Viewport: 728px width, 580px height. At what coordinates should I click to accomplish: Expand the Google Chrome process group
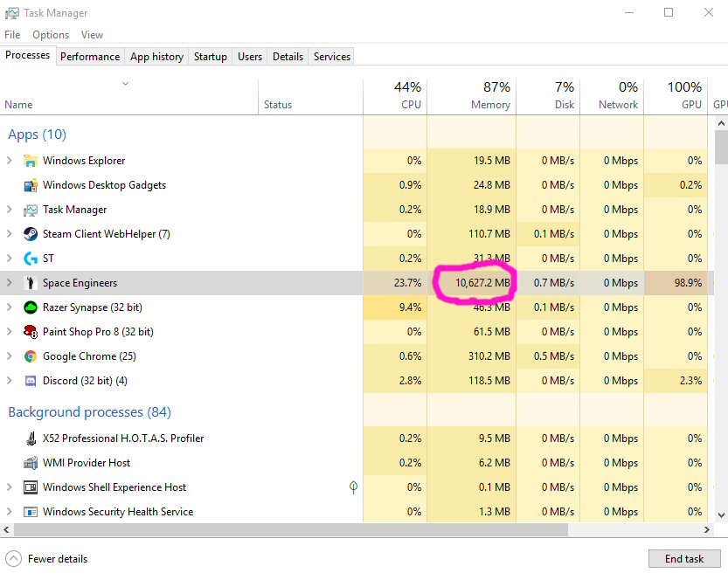[10, 356]
